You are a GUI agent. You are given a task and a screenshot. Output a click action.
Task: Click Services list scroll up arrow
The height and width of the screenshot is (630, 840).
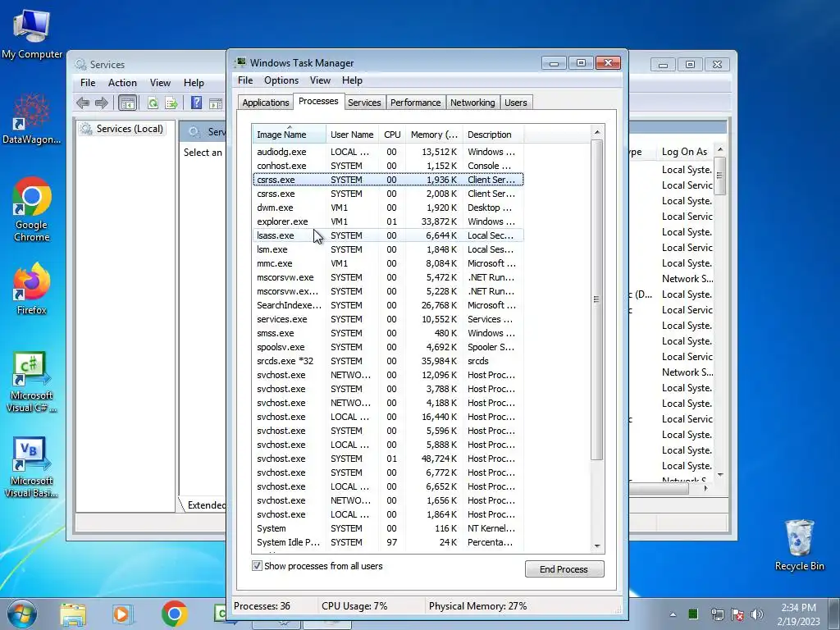point(720,149)
